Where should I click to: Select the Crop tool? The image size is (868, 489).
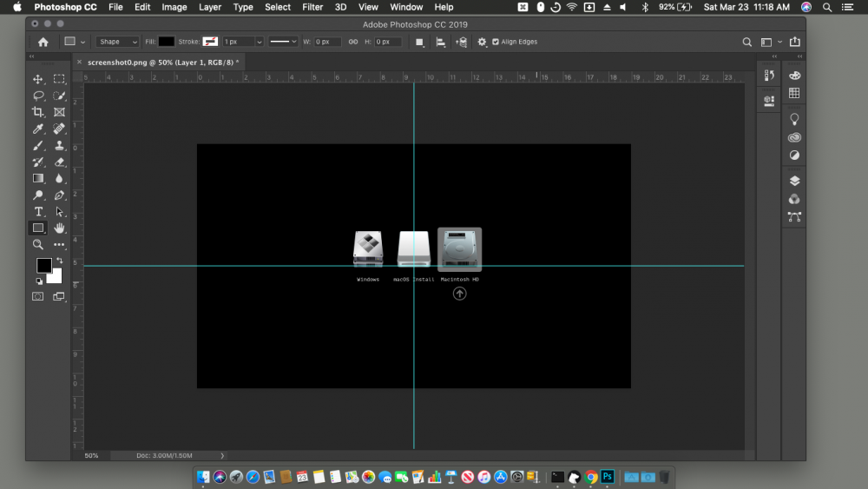[37, 112]
